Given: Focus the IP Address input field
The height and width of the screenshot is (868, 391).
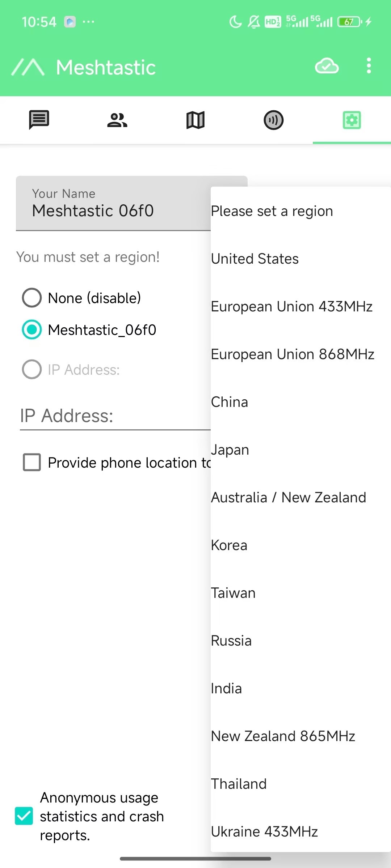Looking at the screenshot, I should (x=115, y=416).
